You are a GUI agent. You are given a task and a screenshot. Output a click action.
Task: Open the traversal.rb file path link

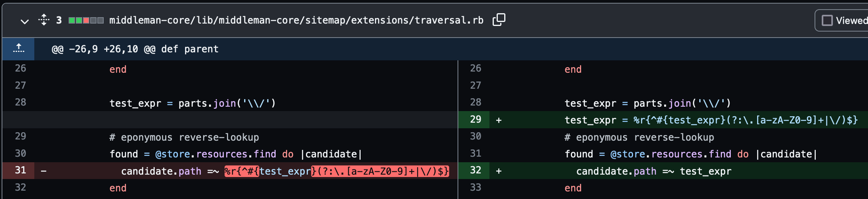point(296,20)
